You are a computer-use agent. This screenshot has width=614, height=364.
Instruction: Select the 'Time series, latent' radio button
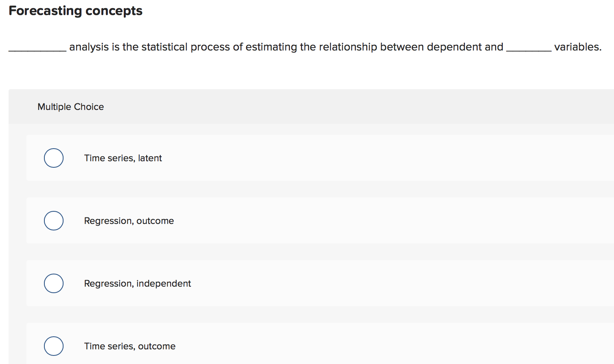(x=53, y=158)
